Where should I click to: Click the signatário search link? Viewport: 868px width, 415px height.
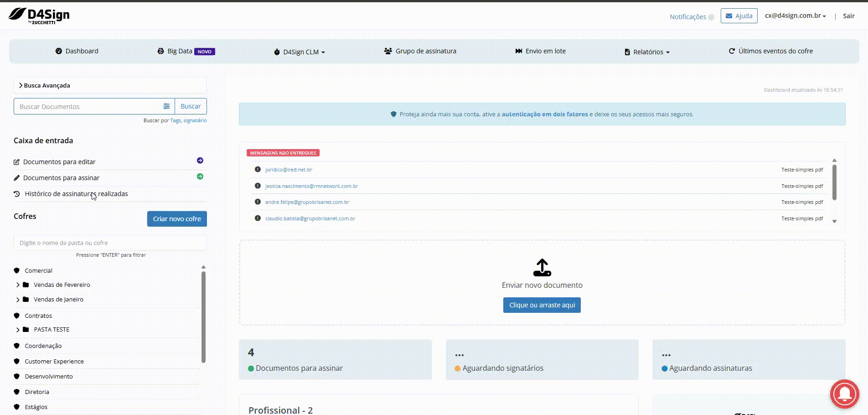195,120
